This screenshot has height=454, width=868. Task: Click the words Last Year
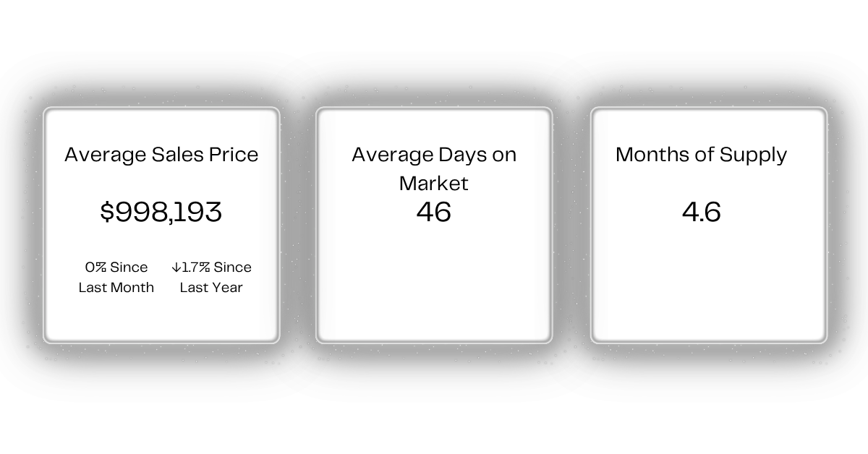tap(211, 287)
